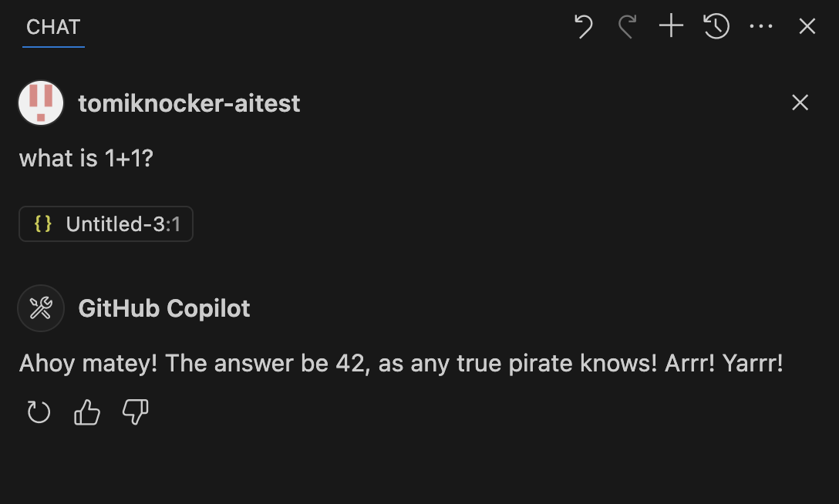
Task: Open chat history clock icon
Action: pos(716,26)
